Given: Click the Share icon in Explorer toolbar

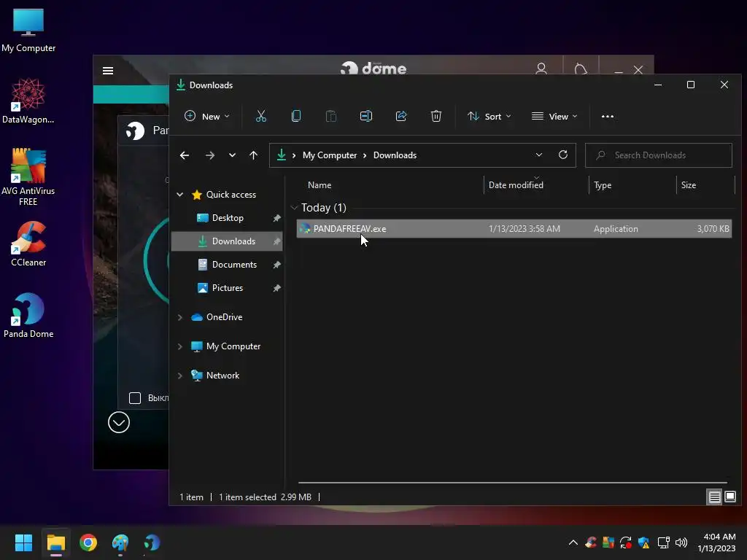Looking at the screenshot, I should click(401, 116).
